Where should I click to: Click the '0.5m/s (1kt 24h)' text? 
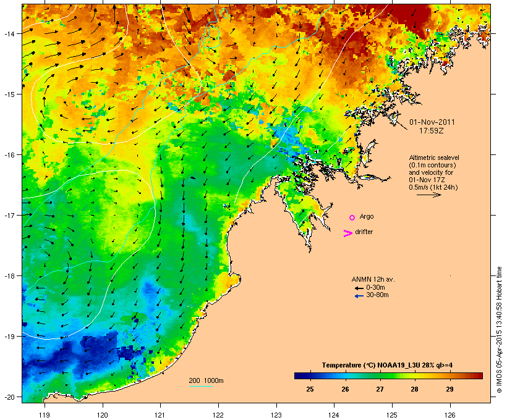point(433,187)
